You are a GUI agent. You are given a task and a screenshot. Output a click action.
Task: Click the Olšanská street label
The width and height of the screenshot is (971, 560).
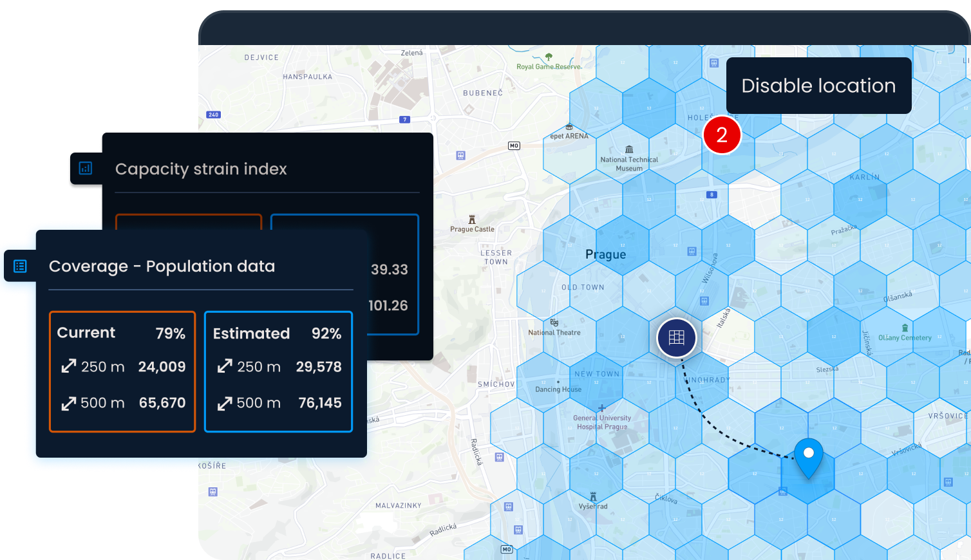pos(898,297)
